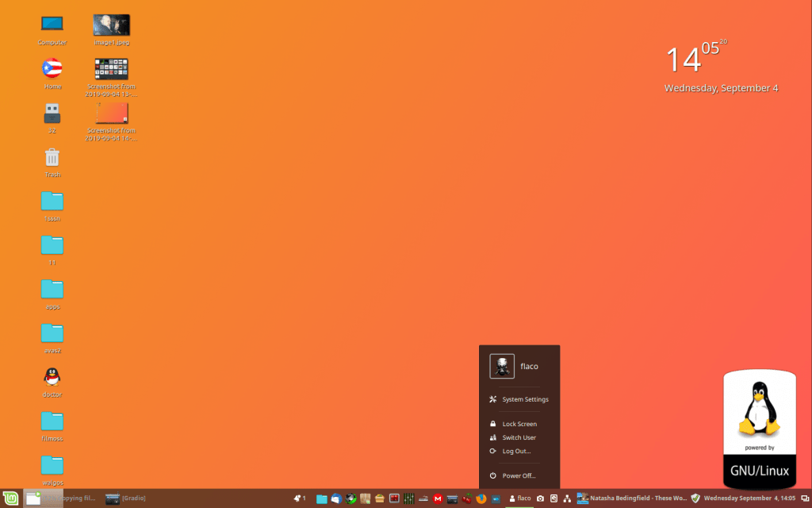Viewport: 812px width, 508px height.
Task: Click Switch User in the menu
Action: [519, 437]
